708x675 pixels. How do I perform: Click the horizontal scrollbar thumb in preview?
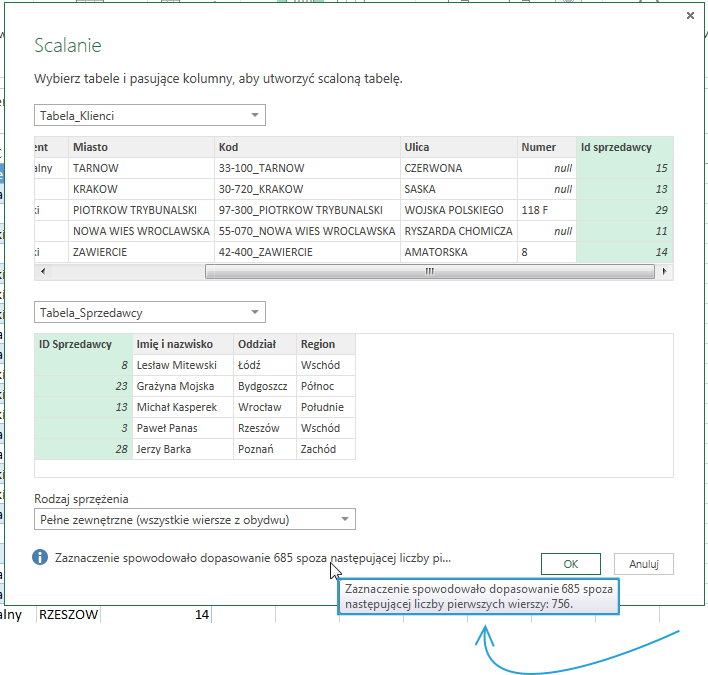429,272
